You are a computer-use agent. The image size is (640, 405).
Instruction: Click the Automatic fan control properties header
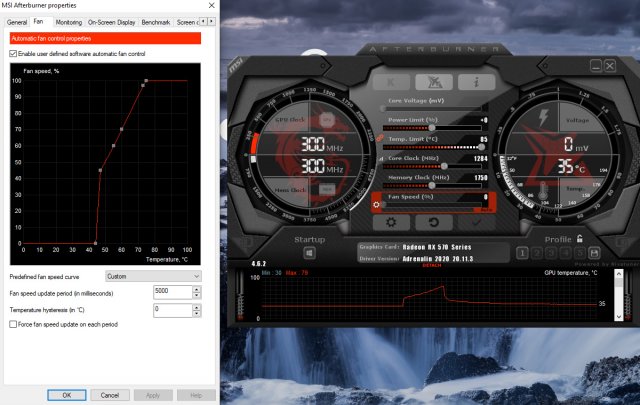click(x=105, y=38)
